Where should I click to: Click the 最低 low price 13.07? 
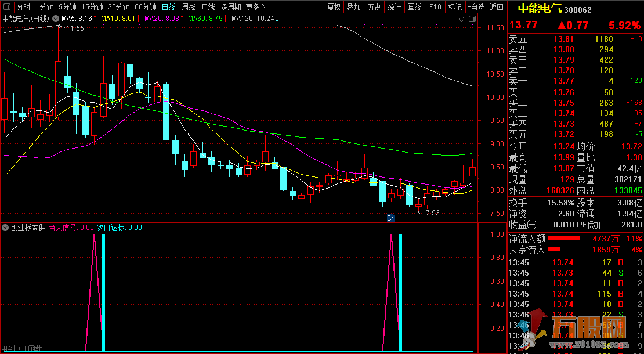click(x=564, y=169)
